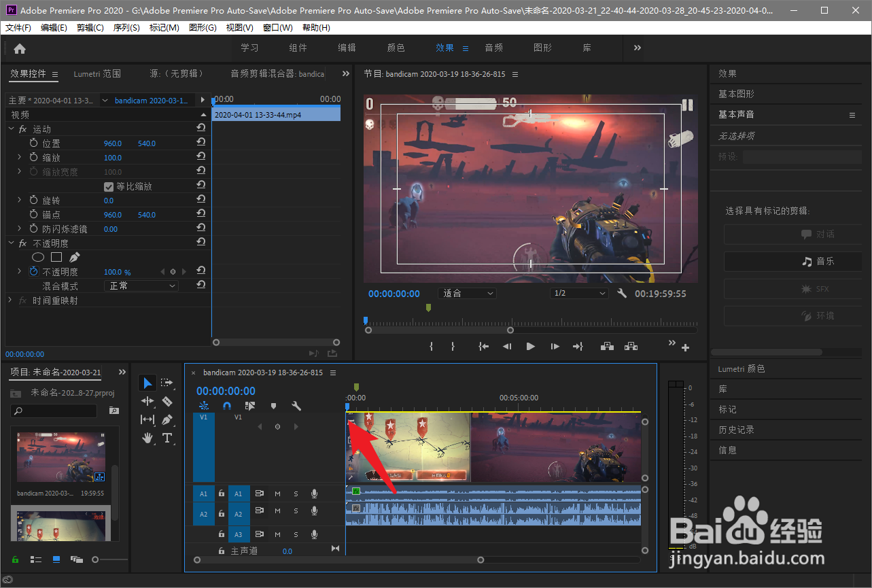
Task: Select the Selection tool arrow
Action: (x=147, y=383)
